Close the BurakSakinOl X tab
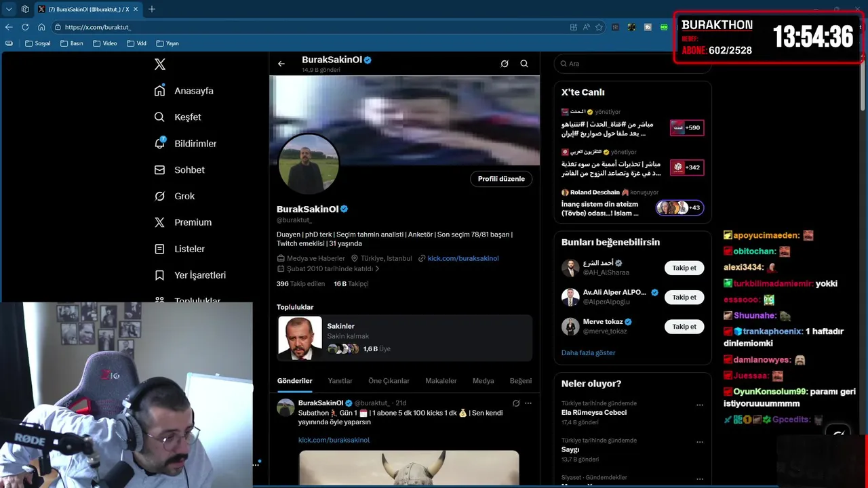This screenshot has width=868, height=488. [135, 9]
